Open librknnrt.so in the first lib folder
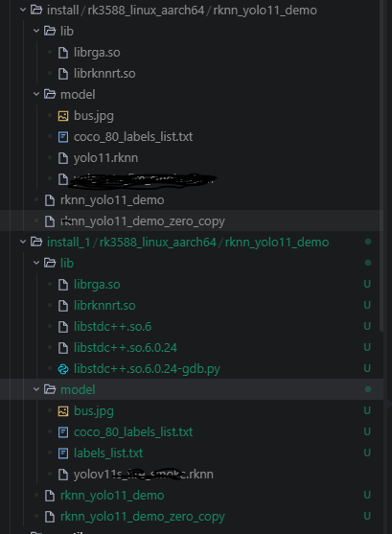Screen dimensions: 392x534 pos(104,74)
